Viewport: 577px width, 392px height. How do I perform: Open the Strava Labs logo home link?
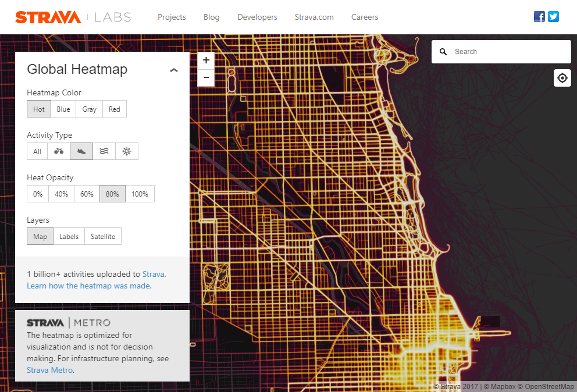point(73,17)
